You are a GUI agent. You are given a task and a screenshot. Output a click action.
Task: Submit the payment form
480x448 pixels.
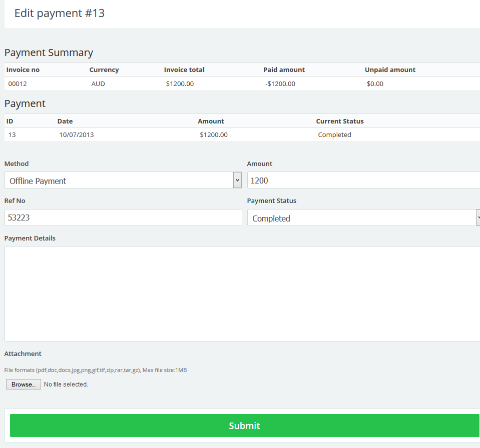[244, 425]
